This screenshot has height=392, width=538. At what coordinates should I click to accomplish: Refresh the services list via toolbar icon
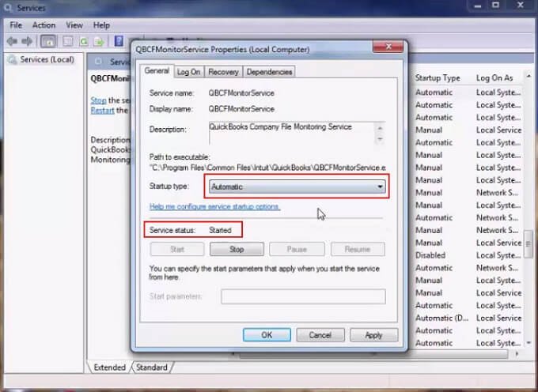click(84, 41)
